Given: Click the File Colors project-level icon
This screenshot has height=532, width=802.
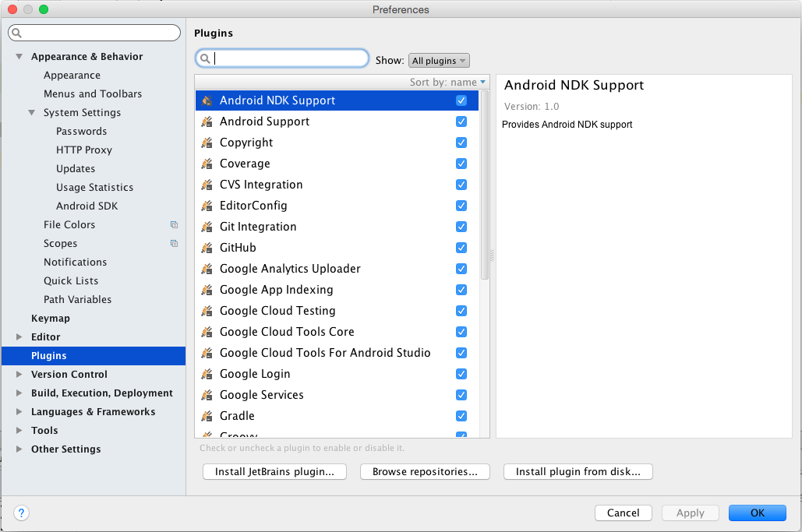Looking at the screenshot, I should (x=174, y=225).
